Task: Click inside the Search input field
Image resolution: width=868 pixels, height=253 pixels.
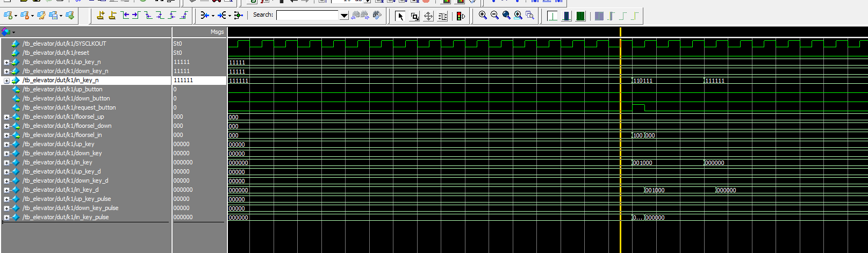Action: (309, 16)
